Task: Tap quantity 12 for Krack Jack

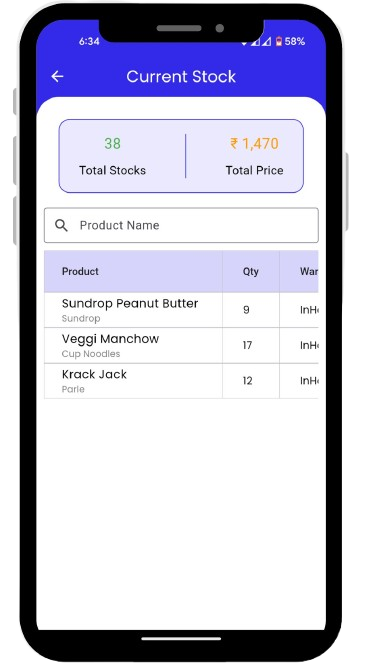Action: (x=248, y=381)
